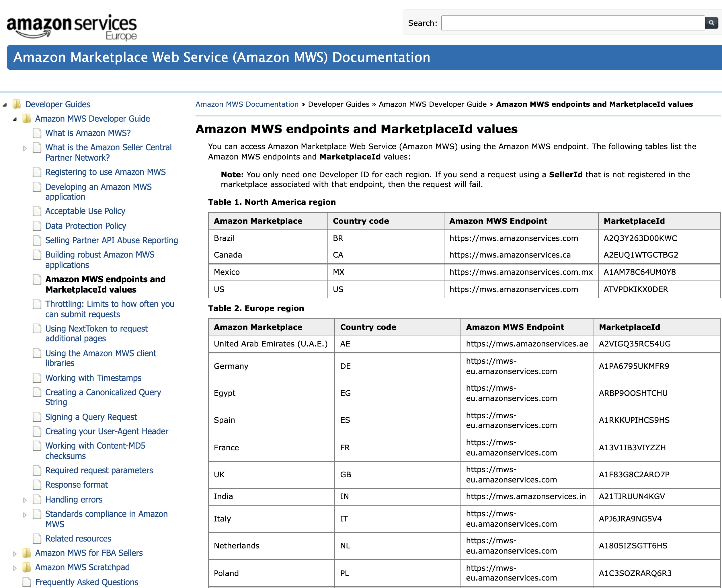
Task: Click Canada endpoint https://mws.amazonservices.ca
Action: [510, 255]
